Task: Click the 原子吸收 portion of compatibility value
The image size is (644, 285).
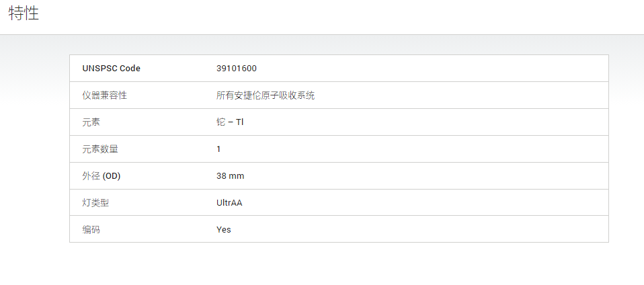Action: tap(279, 95)
